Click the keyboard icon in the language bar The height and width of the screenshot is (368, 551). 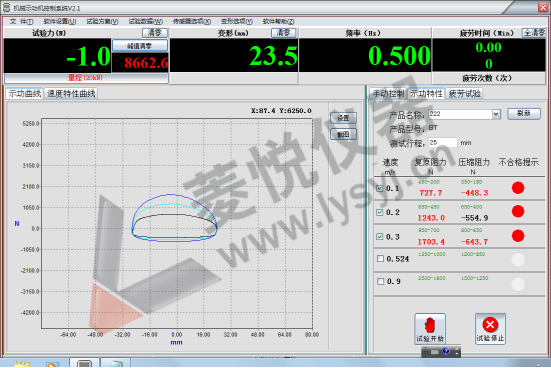pyautogui.click(x=434, y=351)
